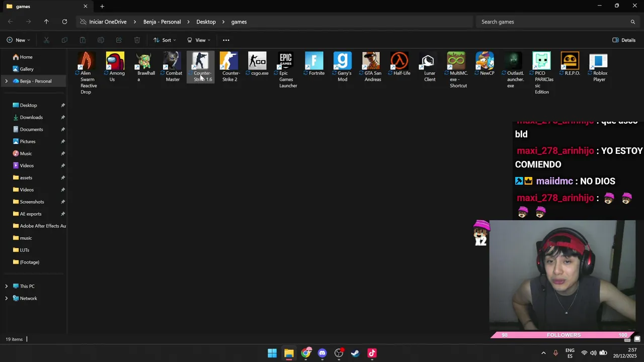Select the Epic Games Launcher shortcut
Viewport: 644px width, 362px height.
pos(286,70)
